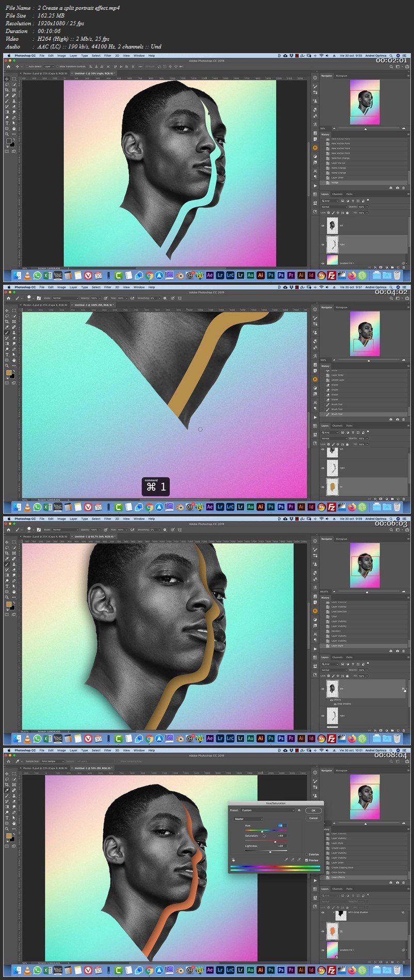This screenshot has width=414, height=980.
Task: Open Sample Size dropdown in 00:08:04 options bar
Action: point(52,761)
